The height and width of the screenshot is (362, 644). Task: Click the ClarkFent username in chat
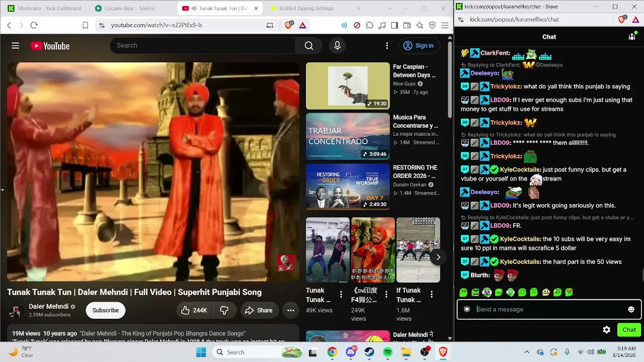(x=495, y=53)
